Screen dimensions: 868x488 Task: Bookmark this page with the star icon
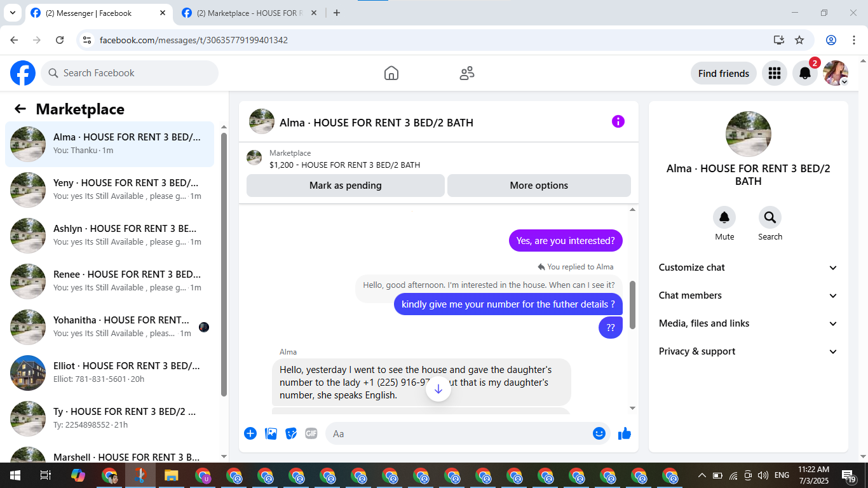click(799, 40)
